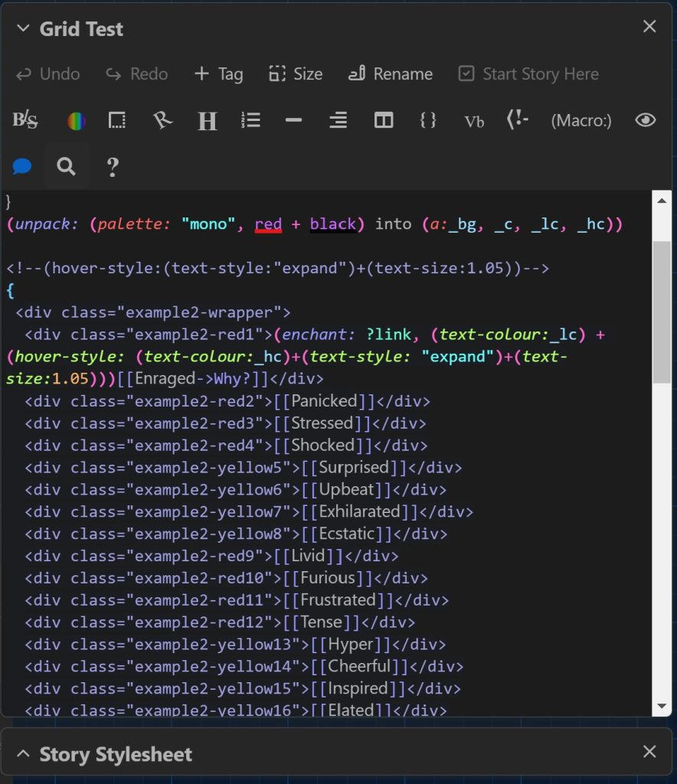Click the dotted border style icon
Viewport: 677px width, 784px height.
point(116,120)
